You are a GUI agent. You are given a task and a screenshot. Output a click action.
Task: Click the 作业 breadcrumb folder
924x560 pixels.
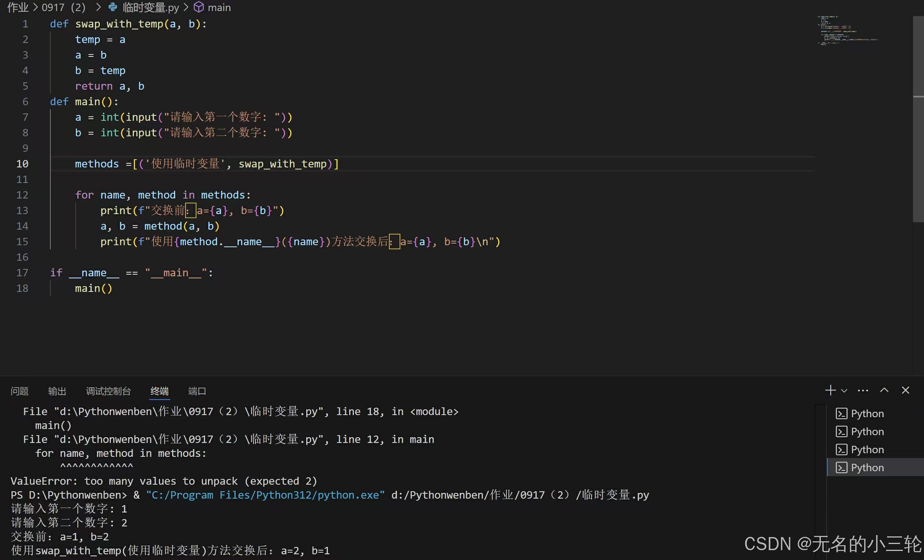tap(17, 7)
